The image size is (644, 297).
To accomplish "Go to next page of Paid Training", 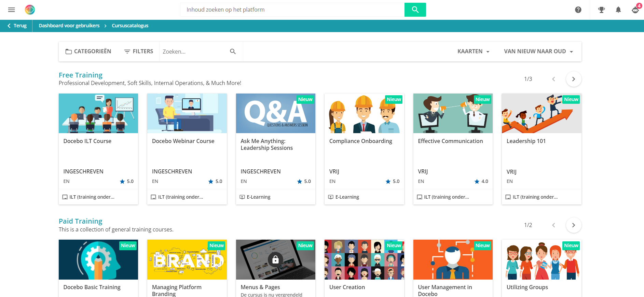I will coord(574,225).
